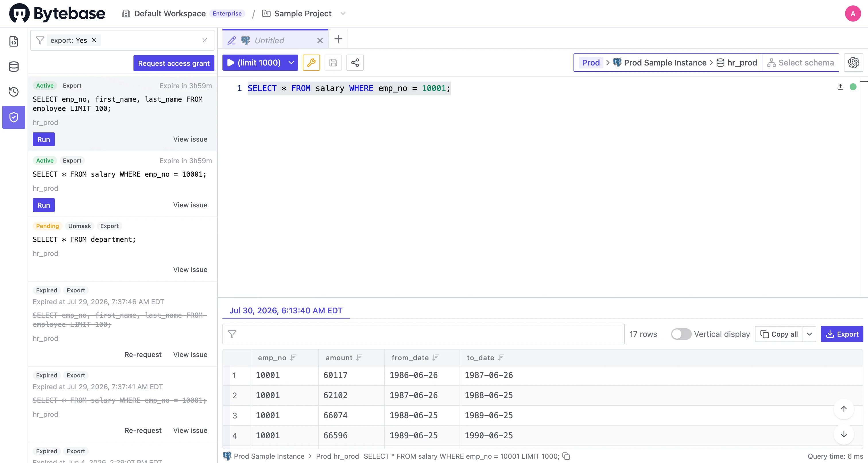Click the save sheet icon
This screenshot has height=463, width=868.
[x=333, y=62]
